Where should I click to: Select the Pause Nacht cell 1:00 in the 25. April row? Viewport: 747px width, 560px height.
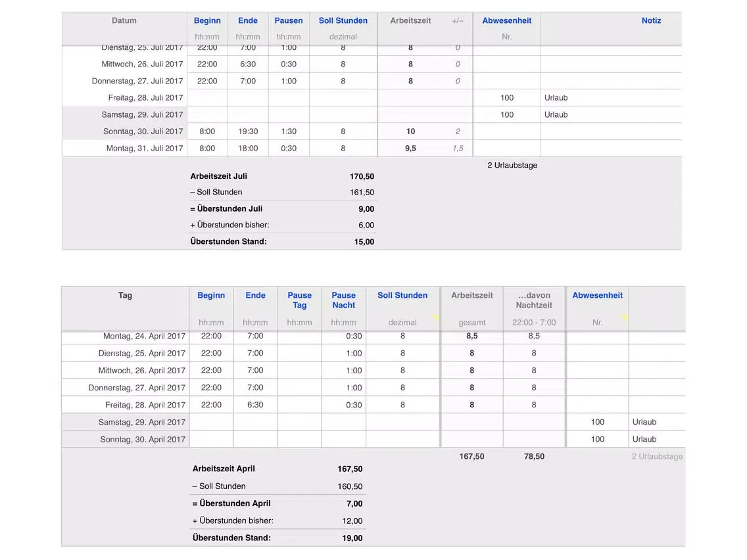354,354
